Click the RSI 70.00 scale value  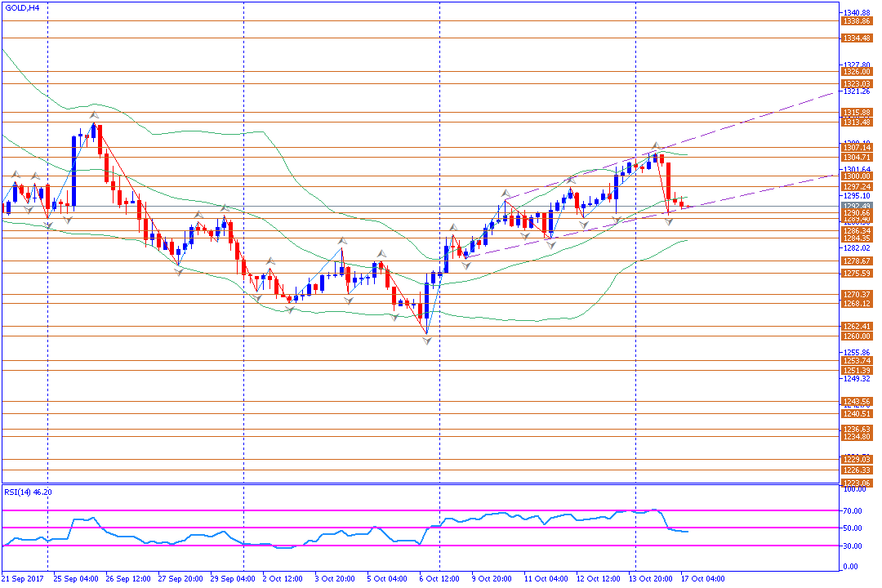click(853, 511)
